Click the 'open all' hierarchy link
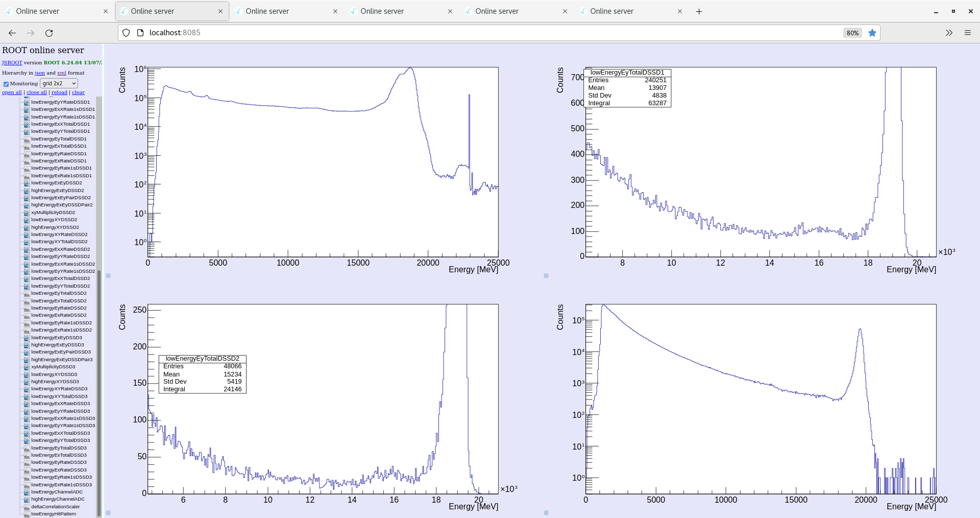 [12, 92]
